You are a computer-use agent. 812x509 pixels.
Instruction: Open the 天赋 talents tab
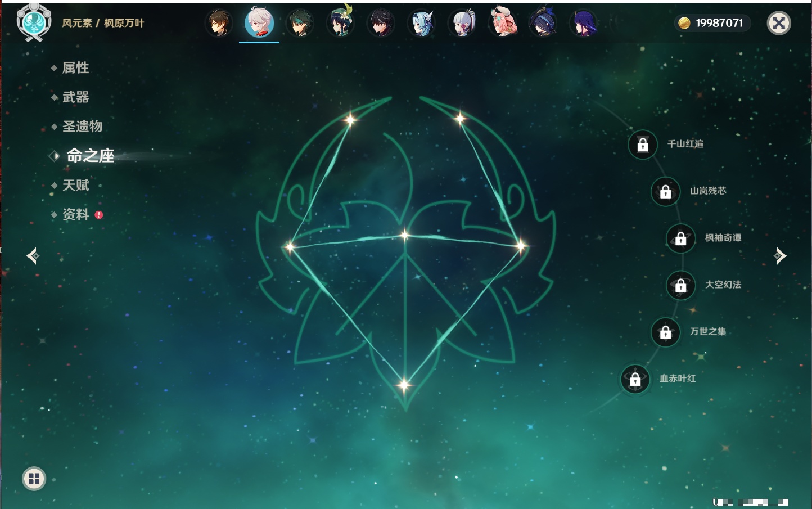[75, 185]
